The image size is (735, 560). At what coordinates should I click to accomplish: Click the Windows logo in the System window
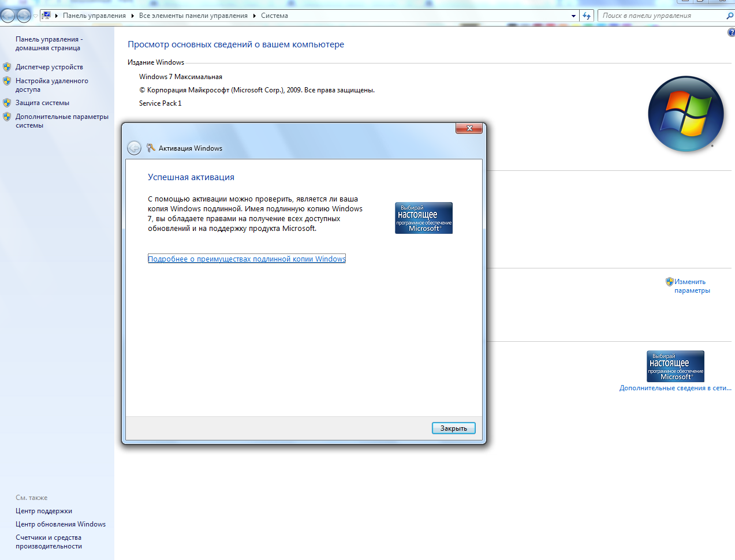pos(686,114)
